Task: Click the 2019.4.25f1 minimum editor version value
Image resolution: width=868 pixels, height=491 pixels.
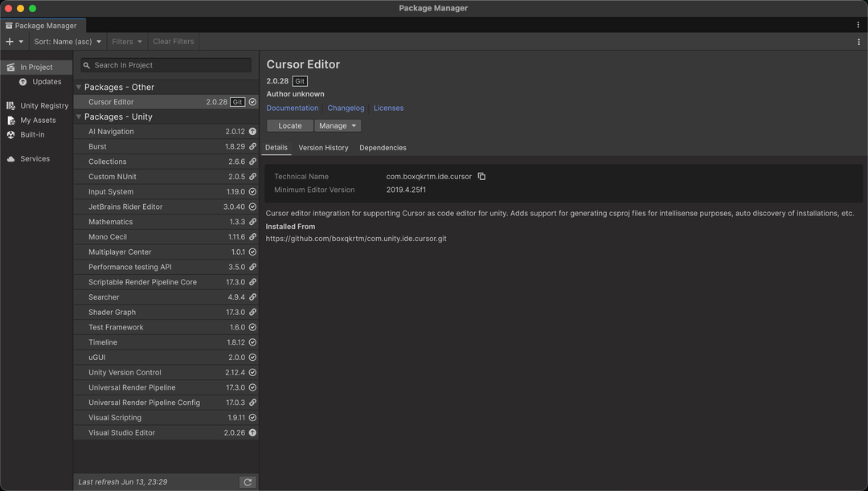Action: click(x=406, y=190)
